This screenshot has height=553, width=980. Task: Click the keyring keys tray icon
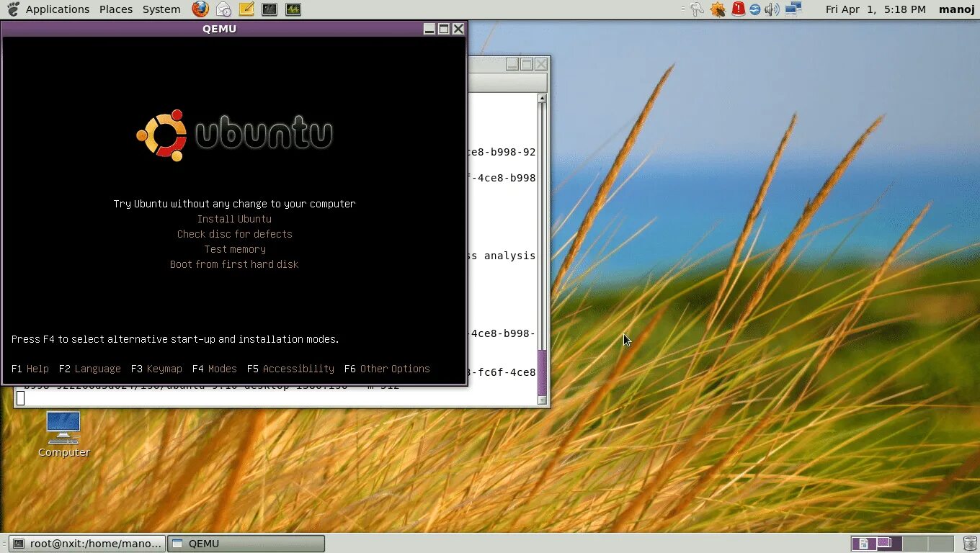click(x=696, y=9)
